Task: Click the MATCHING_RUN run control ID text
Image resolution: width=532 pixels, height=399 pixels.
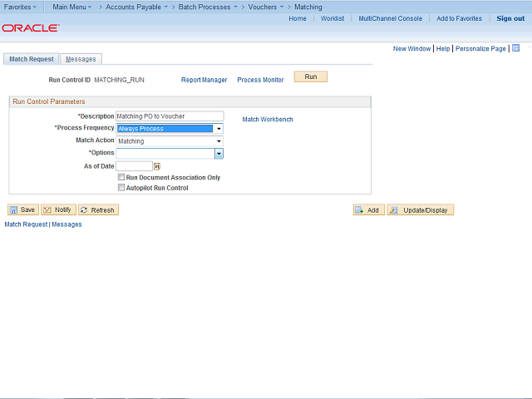Action: (x=119, y=80)
